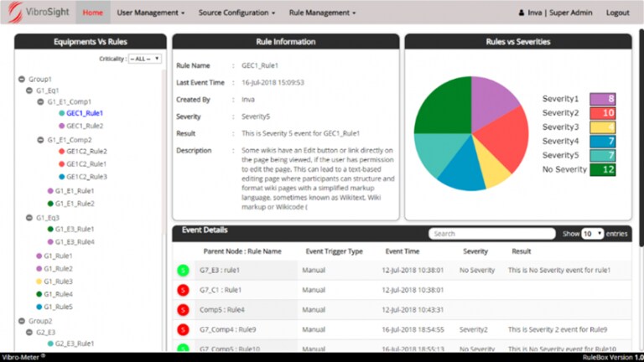Image resolution: width=644 pixels, height=362 pixels.
Task: Click the red status icon for G7_C1 Rule1
Action: click(182, 290)
